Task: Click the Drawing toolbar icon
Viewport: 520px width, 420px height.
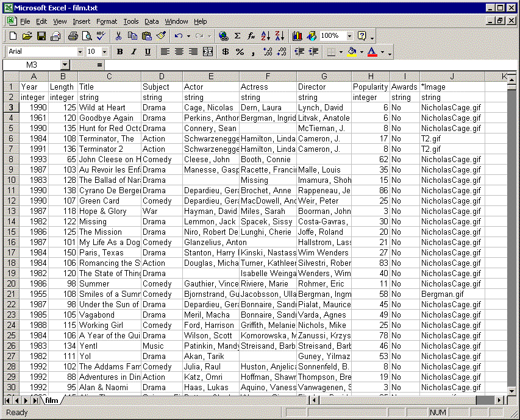Action: (x=312, y=36)
